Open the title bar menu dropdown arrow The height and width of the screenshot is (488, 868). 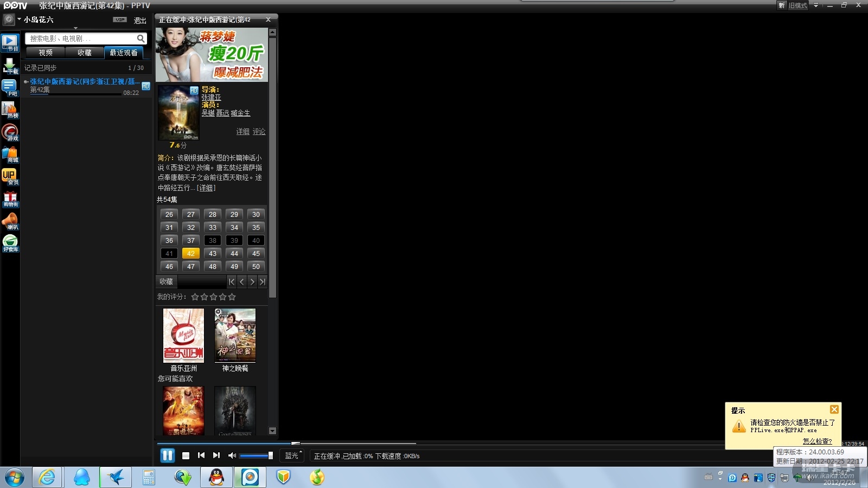pyautogui.click(x=815, y=5)
